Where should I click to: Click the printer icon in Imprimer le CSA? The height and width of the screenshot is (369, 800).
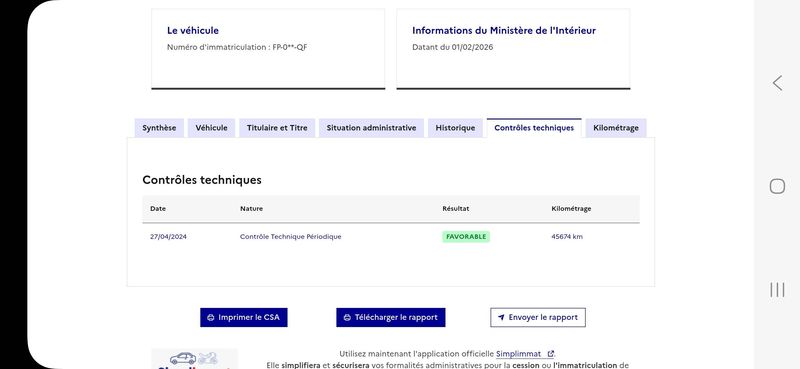pos(211,317)
